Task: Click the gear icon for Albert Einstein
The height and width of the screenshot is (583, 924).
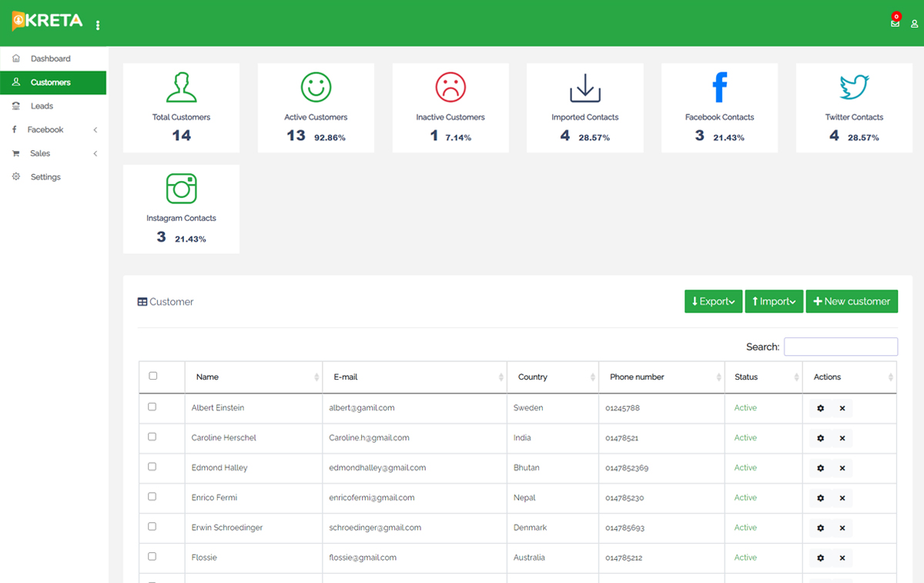Action: pos(820,408)
